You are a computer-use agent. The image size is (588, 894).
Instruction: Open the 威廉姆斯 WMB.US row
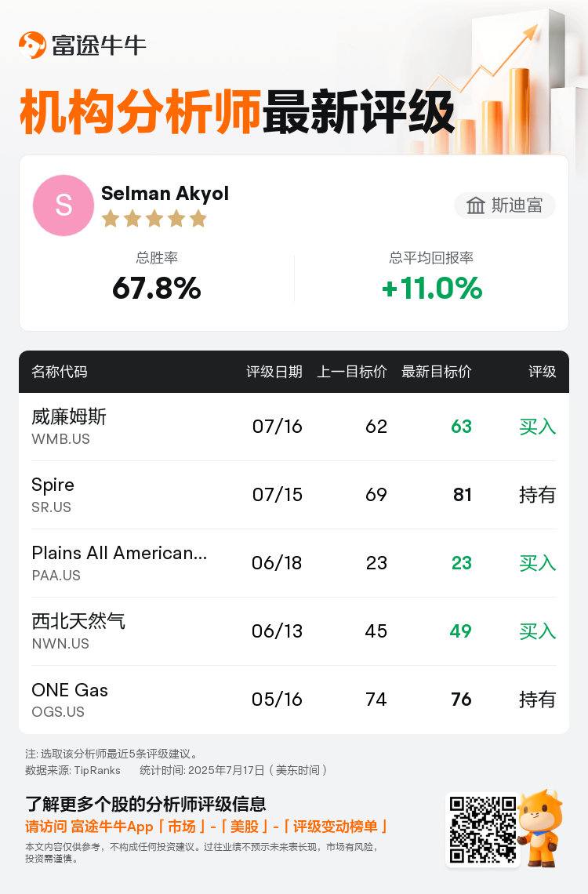pos(294,427)
